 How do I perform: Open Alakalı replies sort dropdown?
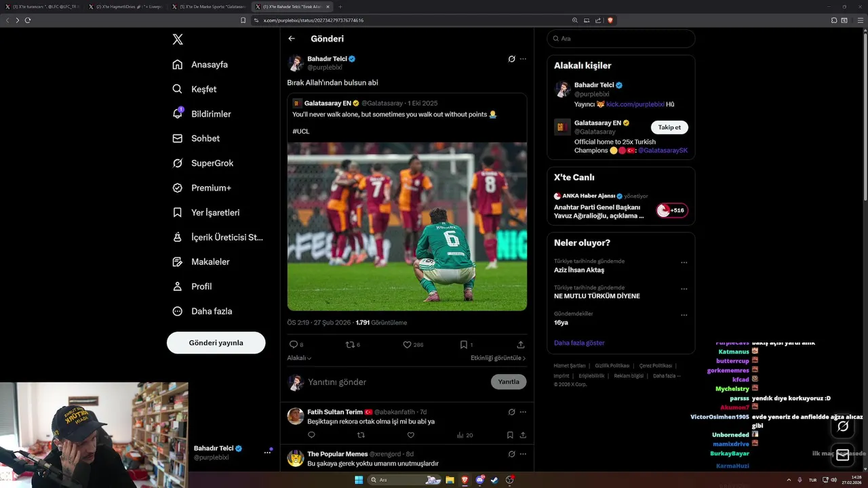tap(299, 358)
